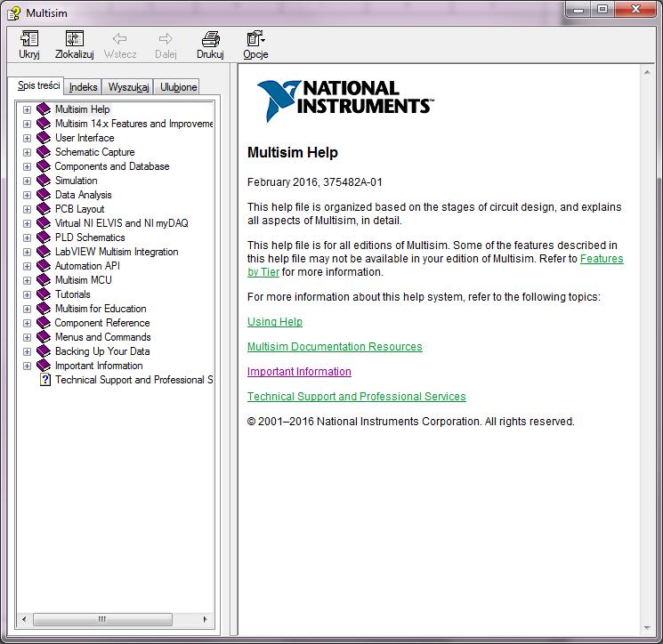Expand the Components and Database node

pyautogui.click(x=27, y=166)
